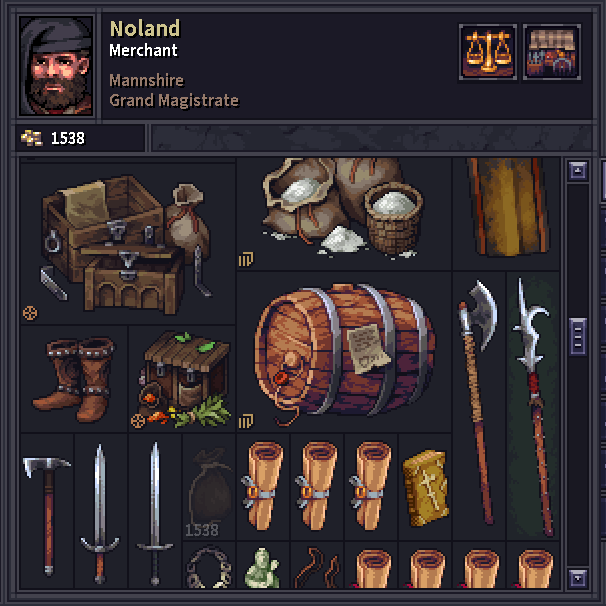Viewport: 606px width, 606px height.
Task: Pick the salt sacks and basket
Action: [x=344, y=214]
